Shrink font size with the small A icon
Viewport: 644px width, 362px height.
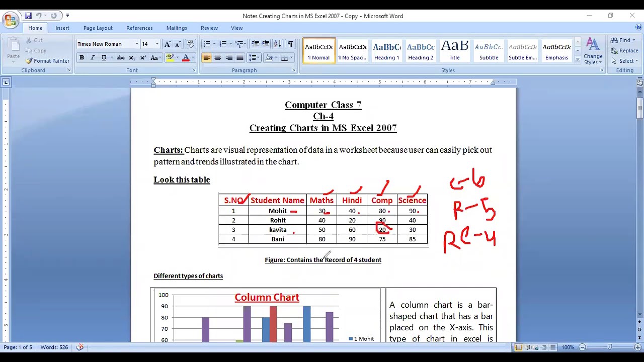click(x=177, y=44)
